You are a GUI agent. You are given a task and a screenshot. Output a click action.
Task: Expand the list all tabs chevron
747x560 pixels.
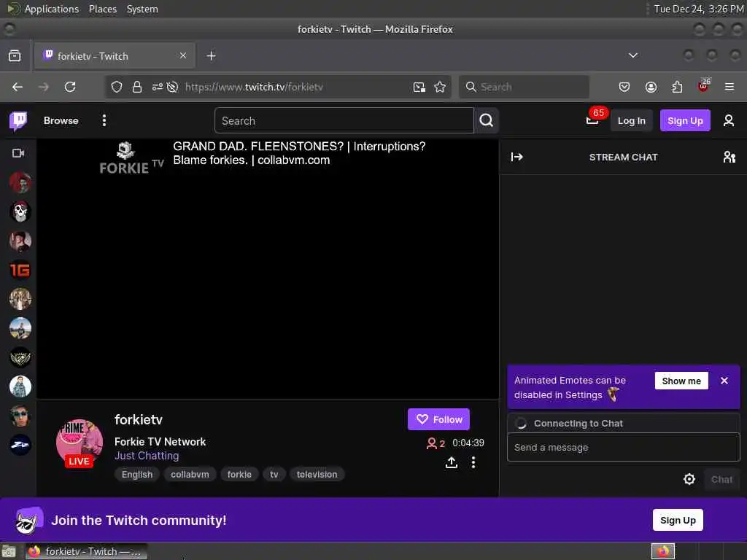632,55
